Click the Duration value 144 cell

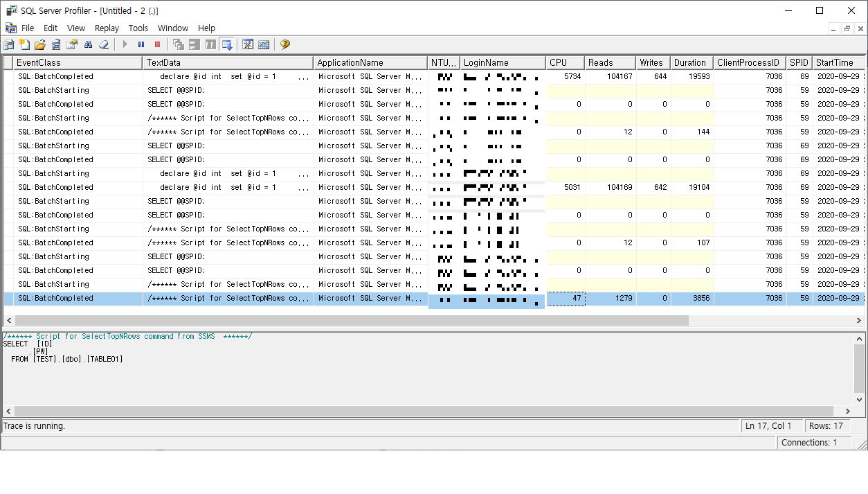[x=692, y=132]
